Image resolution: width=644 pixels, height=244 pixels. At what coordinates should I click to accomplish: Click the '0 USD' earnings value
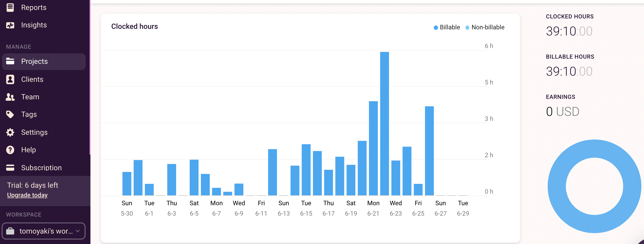[563, 111]
